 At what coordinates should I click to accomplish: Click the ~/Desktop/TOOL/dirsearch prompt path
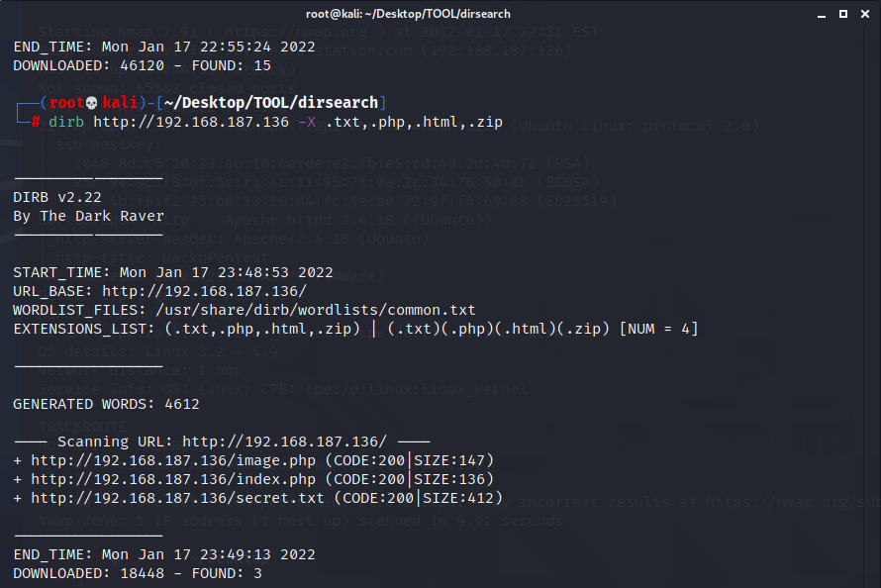point(271,103)
